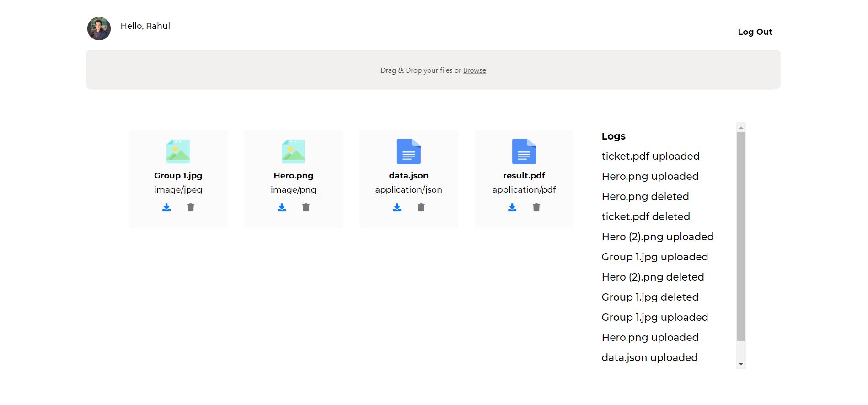Select the 'data.json' card file name
868x405 pixels.
pos(409,176)
